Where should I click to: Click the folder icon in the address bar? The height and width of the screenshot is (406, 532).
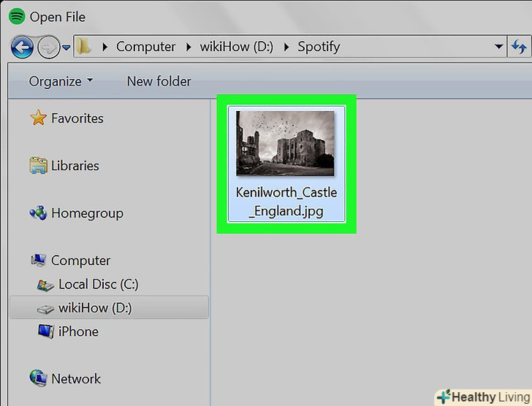pos(83,47)
